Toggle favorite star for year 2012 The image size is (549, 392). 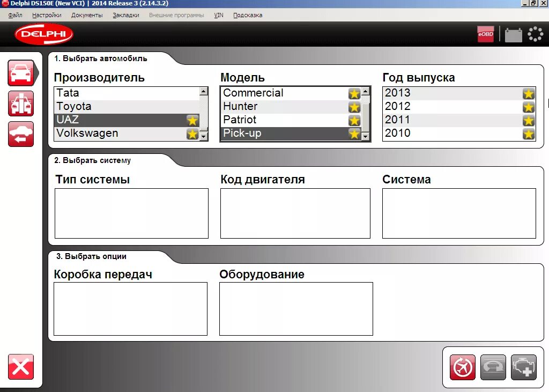pos(529,107)
